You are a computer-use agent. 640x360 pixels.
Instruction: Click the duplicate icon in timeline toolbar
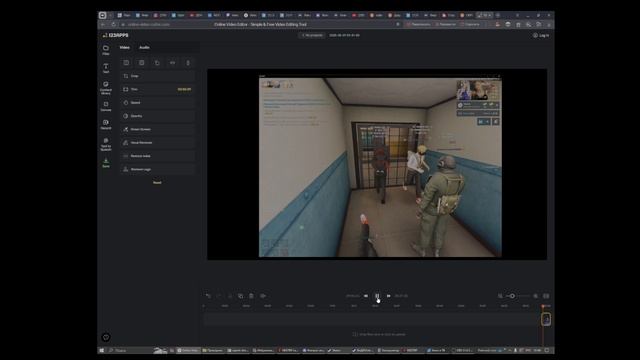tap(240, 296)
